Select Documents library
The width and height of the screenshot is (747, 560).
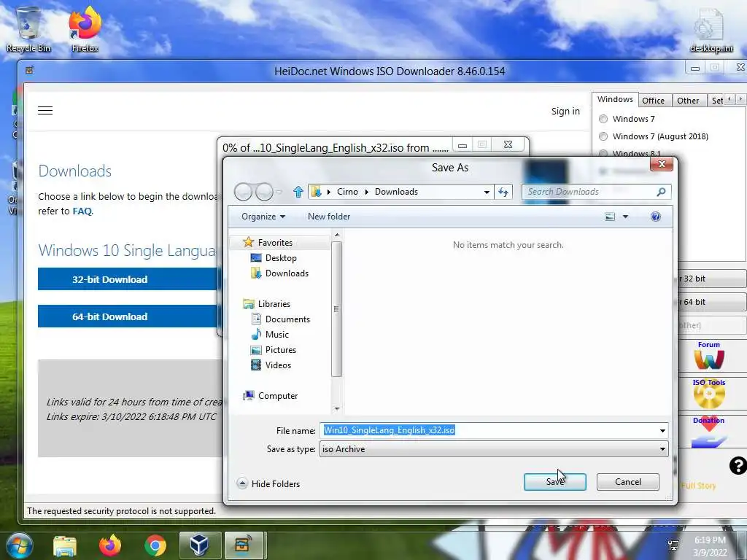pos(281,319)
